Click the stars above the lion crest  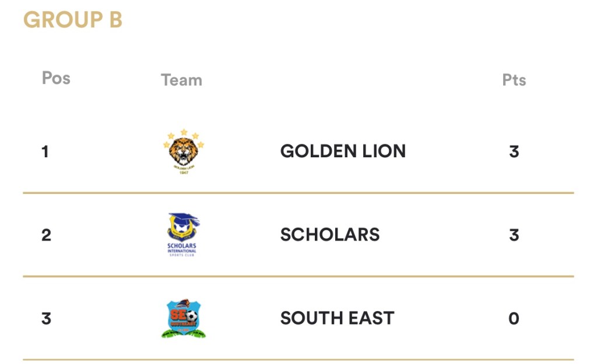(x=184, y=135)
